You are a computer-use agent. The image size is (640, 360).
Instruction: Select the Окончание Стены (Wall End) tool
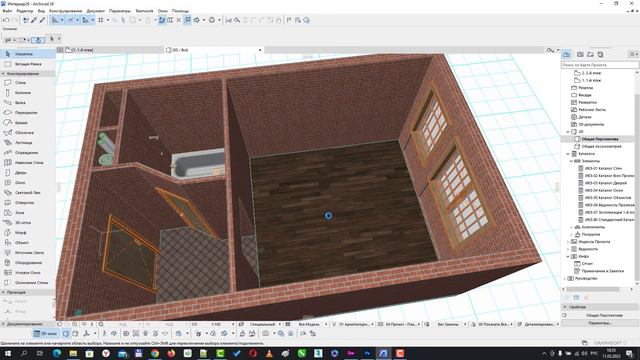(28, 282)
